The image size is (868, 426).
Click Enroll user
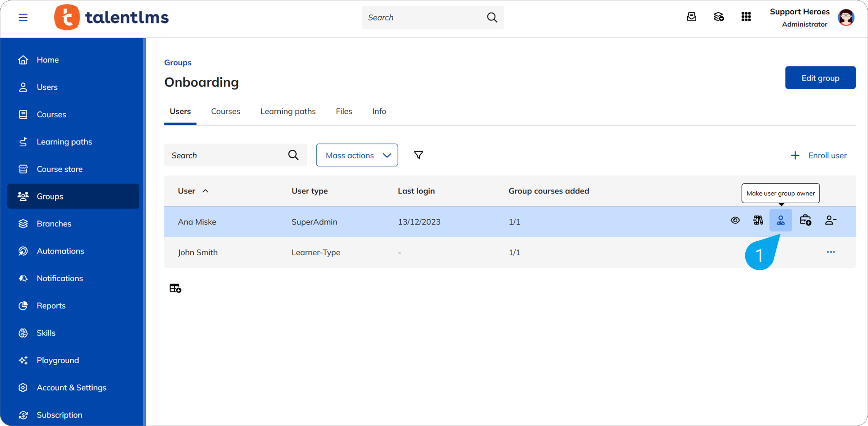point(819,155)
